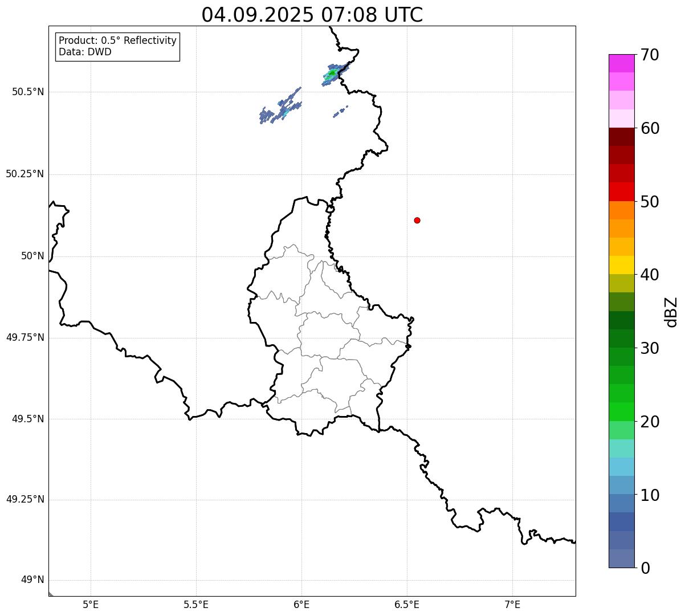This screenshot has height=616, width=685.
Task: Click the longitude label 7°E
Action: click(512, 605)
